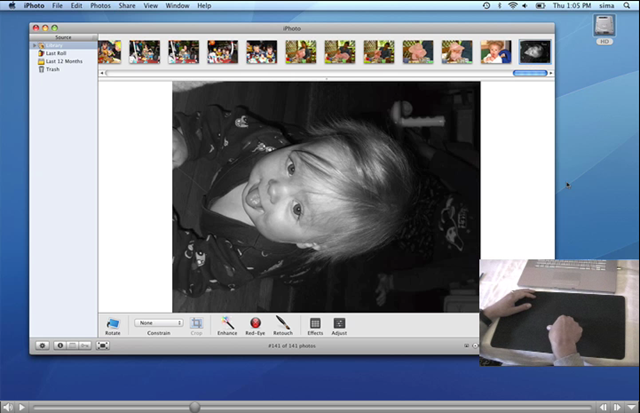
Task: Open the Constrain dropdown set to None
Action: pyautogui.click(x=158, y=323)
